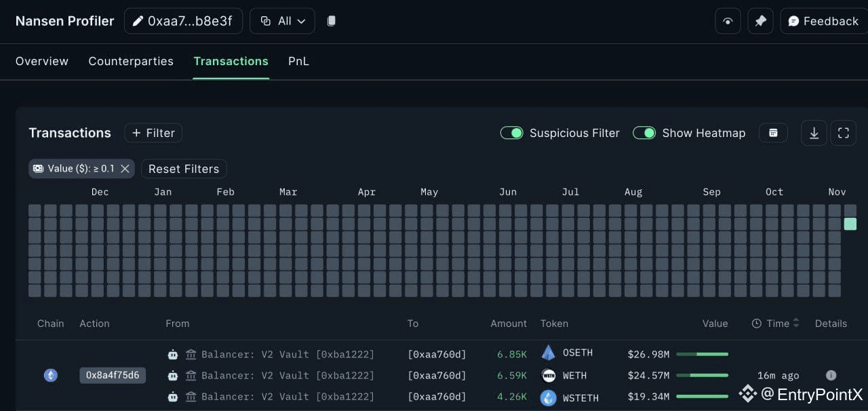868x411 pixels.
Task: Toggle the Suspicious Filter switch
Action: tap(512, 133)
